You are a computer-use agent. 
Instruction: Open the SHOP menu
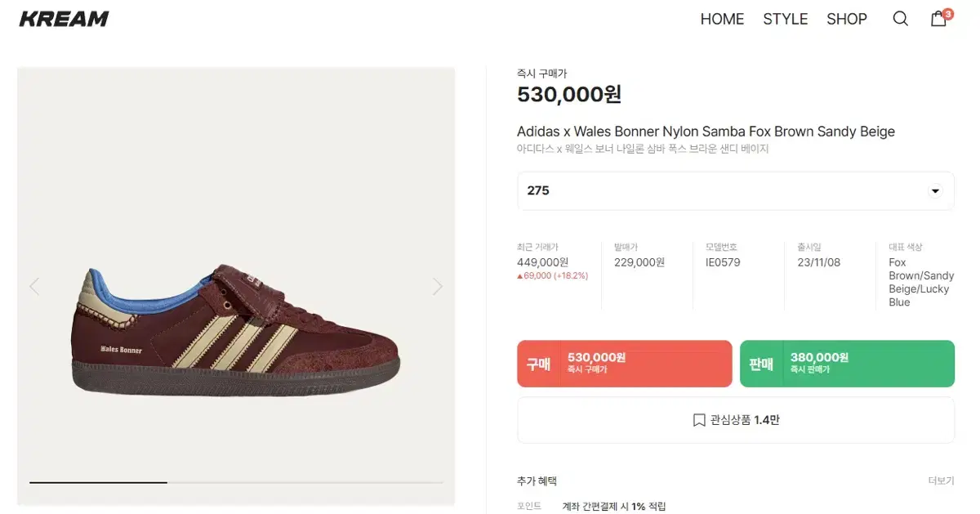pos(847,19)
